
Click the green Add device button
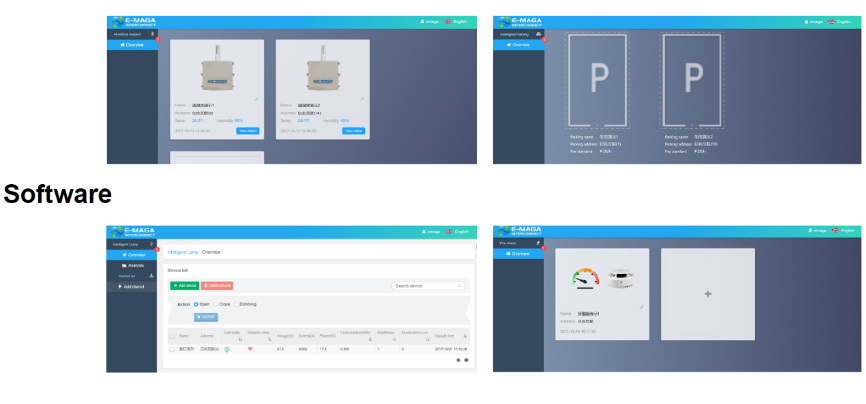[x=183, y=286]
